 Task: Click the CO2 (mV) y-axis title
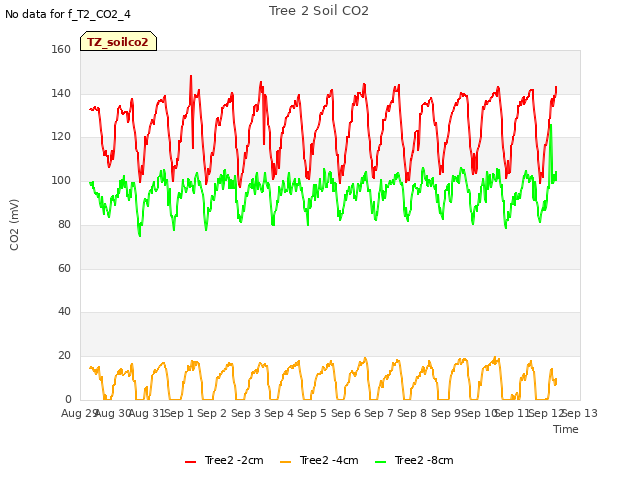14,225
